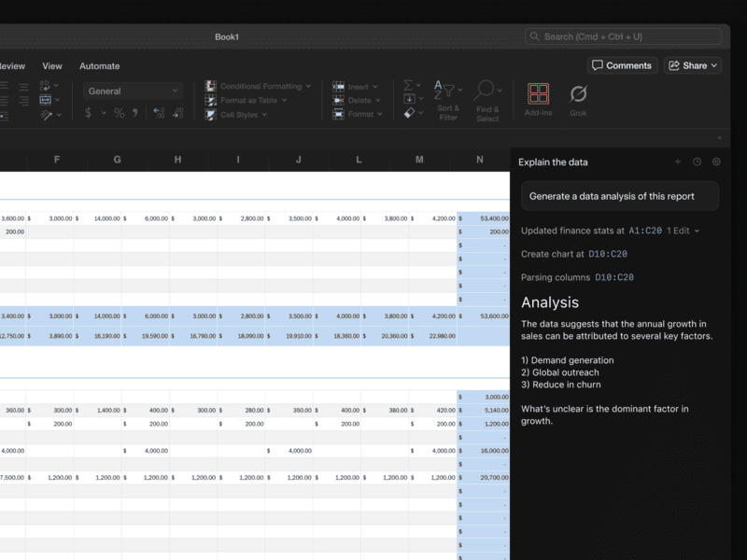This screenshot has width=747, height=560.
Task: Open the Share dropdown arrow
Action: [714, 65]
